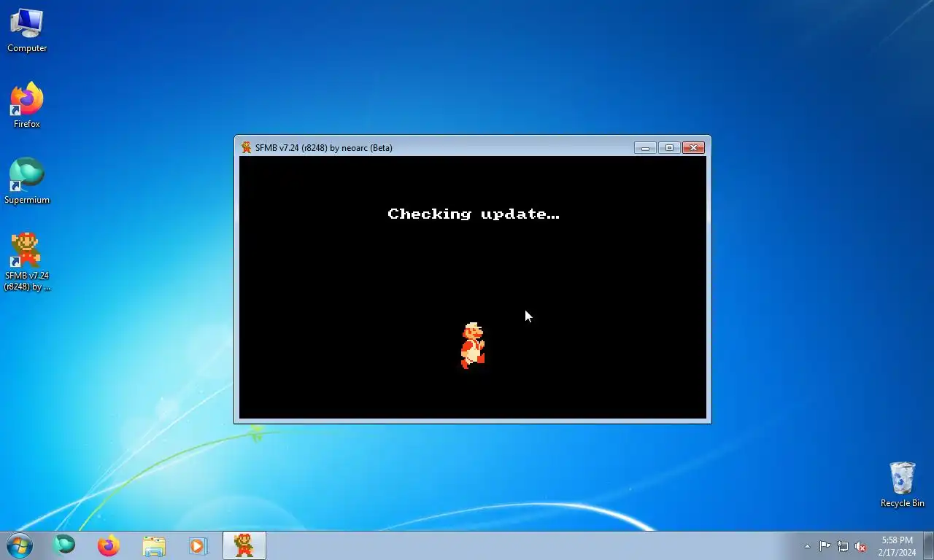Close the SFMB game window
The image size is (934, 560).
(693, 148)
